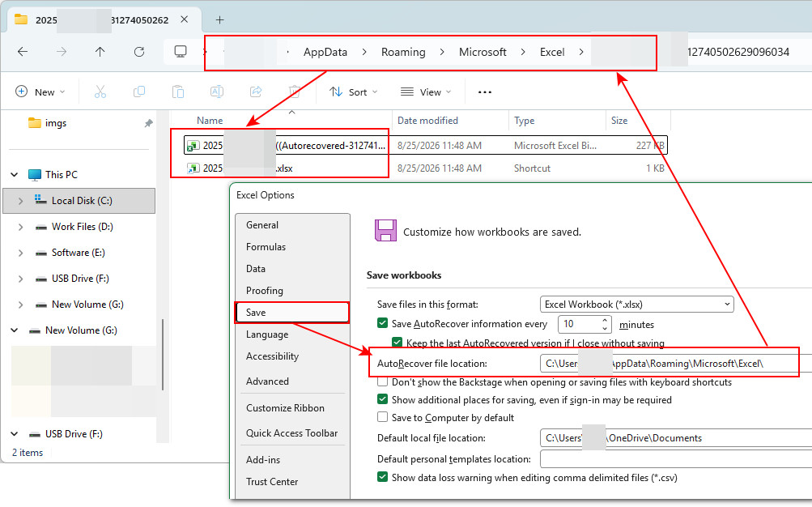Click the Forward arrow in File Explorer

(61, 52)
